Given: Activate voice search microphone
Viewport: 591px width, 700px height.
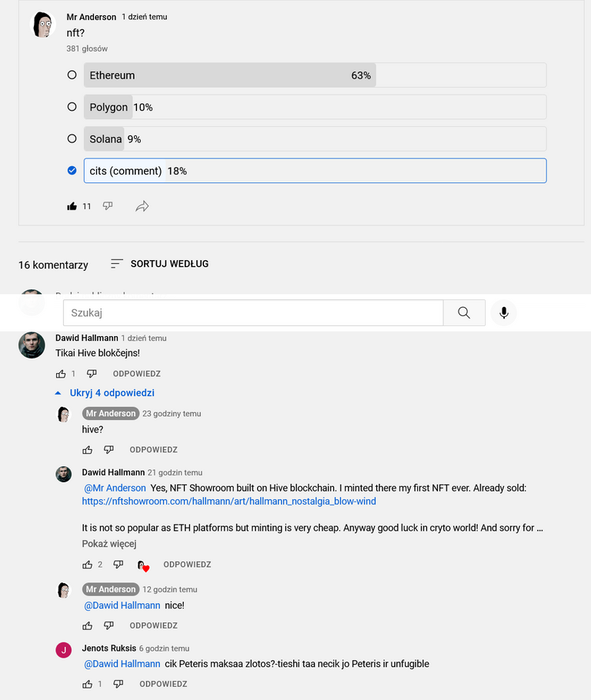Looking at the screenshot, I should coord(504,313).
